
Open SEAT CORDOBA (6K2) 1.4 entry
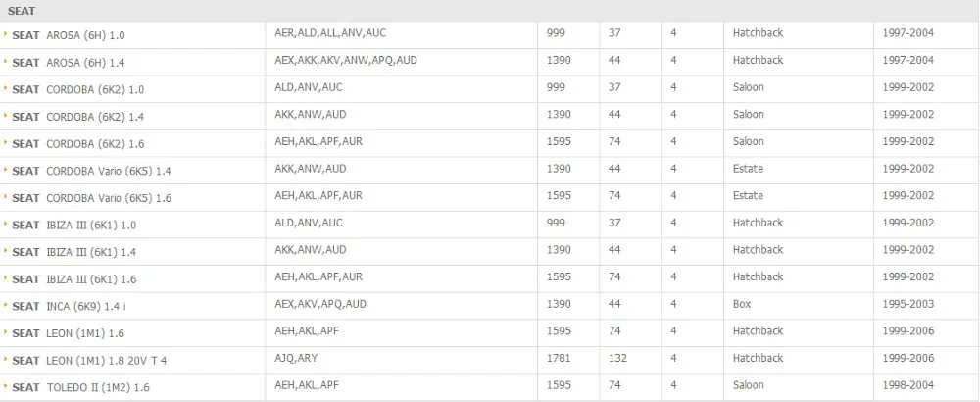click(x=78, y=117)
